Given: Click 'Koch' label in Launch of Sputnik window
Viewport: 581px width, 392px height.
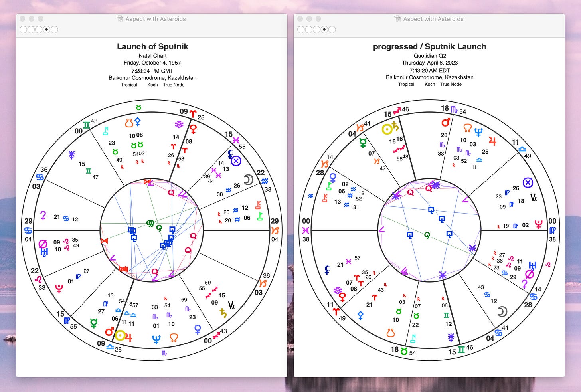Looking at the screenshot, I should tap(152, 85).
